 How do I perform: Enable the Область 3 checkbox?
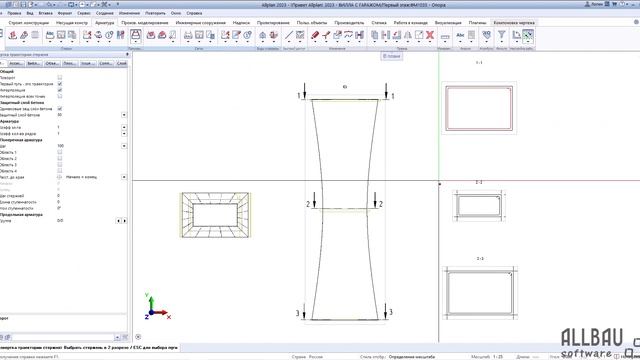pyautogui.click(x=60, y=165)
